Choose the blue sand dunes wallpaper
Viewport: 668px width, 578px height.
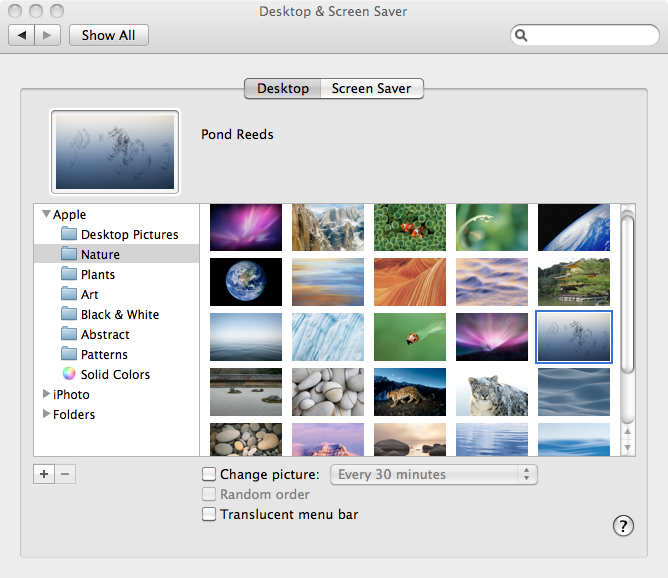click(x=574, y=392)
